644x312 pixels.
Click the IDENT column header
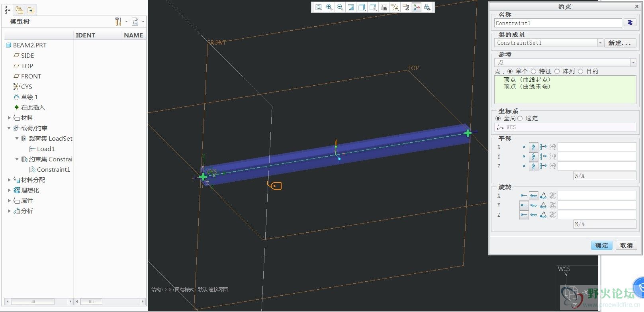tap(85, 35)
